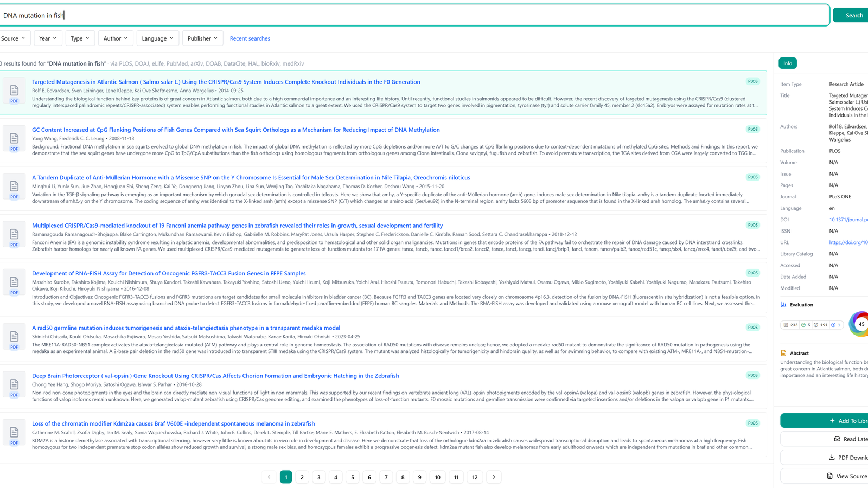Click the PDF Download button
The width and height of the screenshot is (868, 488).
(824, 458)
